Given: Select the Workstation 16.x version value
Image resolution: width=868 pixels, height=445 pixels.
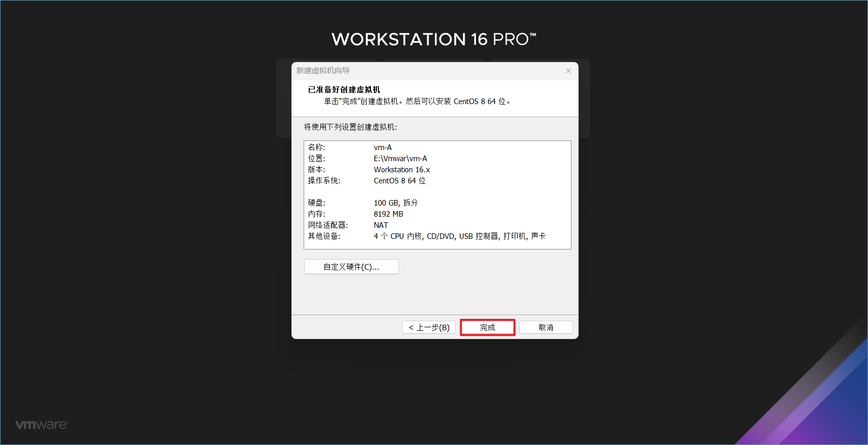Looking at the screenshot, I should click(x=402, y=170).
